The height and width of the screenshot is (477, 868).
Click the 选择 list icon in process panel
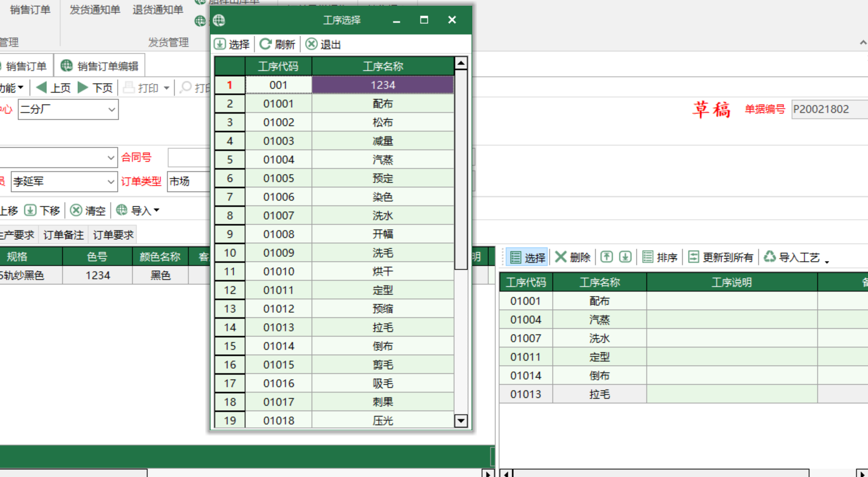(x=516, y=257)
